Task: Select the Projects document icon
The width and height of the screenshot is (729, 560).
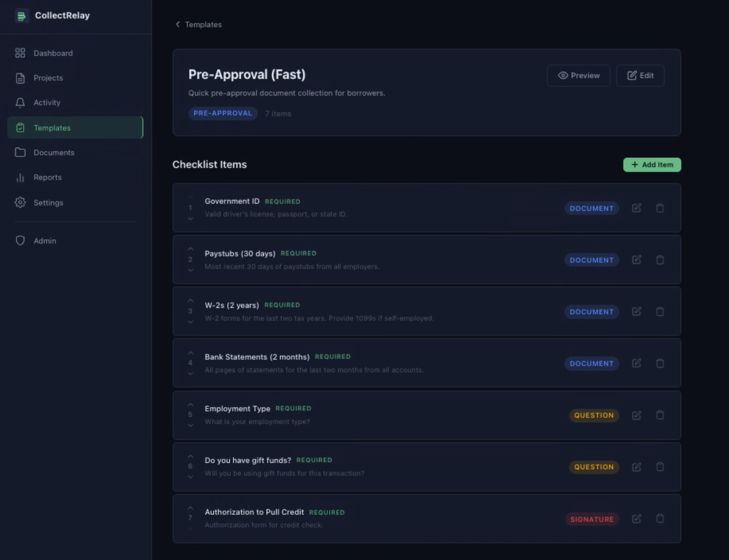Action: pos(20,78)
